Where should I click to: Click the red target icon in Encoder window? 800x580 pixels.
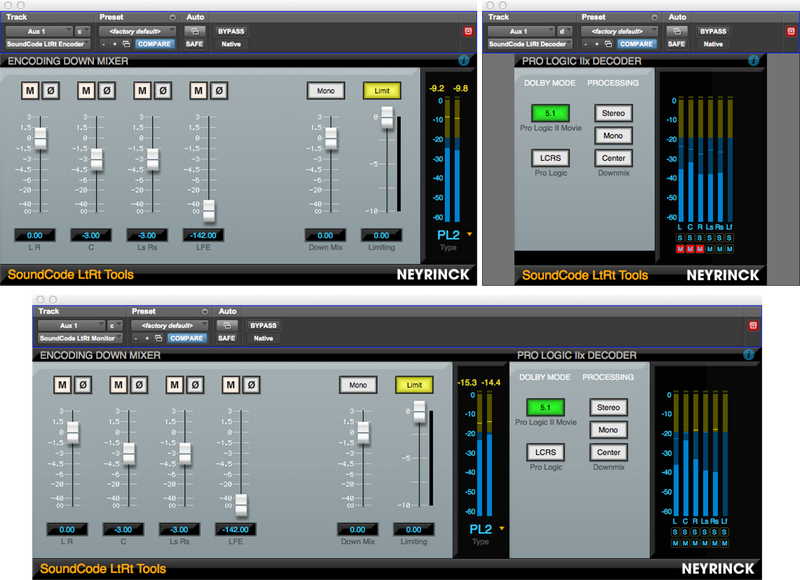pos(468,31)
